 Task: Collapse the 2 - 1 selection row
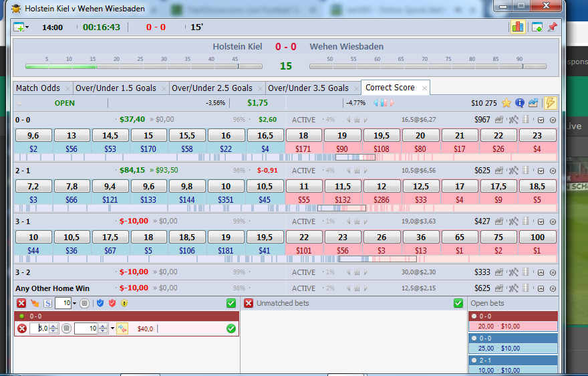tap(541, 171)
